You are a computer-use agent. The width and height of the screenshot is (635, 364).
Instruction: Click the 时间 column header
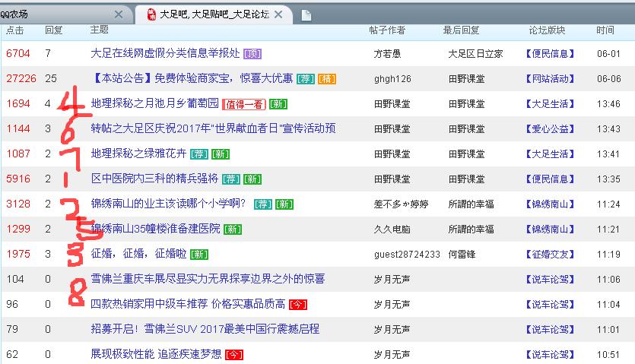pos(605,30)
